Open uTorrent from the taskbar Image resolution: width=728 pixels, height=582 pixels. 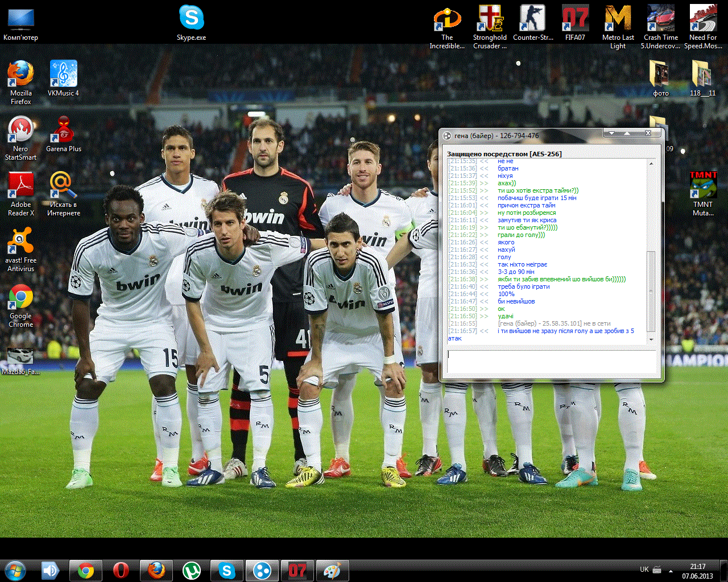click(192, 570)
